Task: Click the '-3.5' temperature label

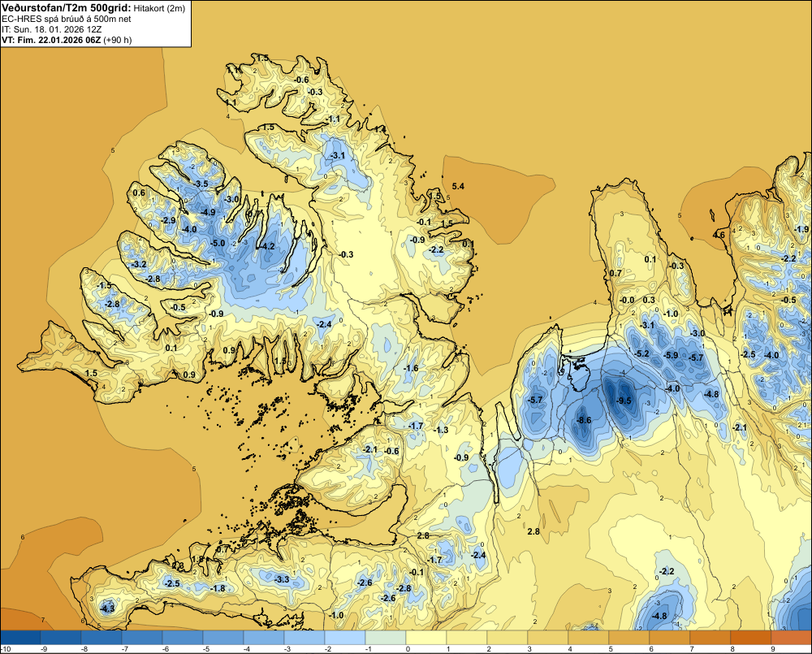Action: tap(201, 184)
